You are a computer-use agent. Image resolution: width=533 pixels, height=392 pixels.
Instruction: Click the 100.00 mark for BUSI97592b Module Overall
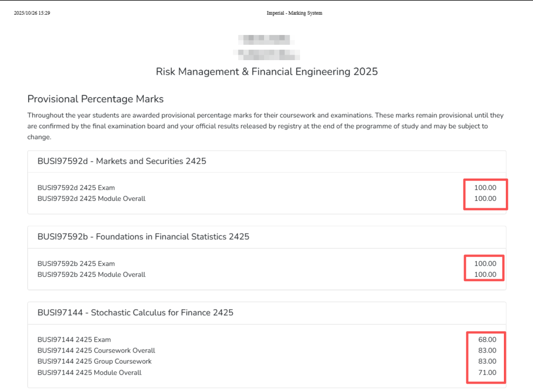pos(485,275)
